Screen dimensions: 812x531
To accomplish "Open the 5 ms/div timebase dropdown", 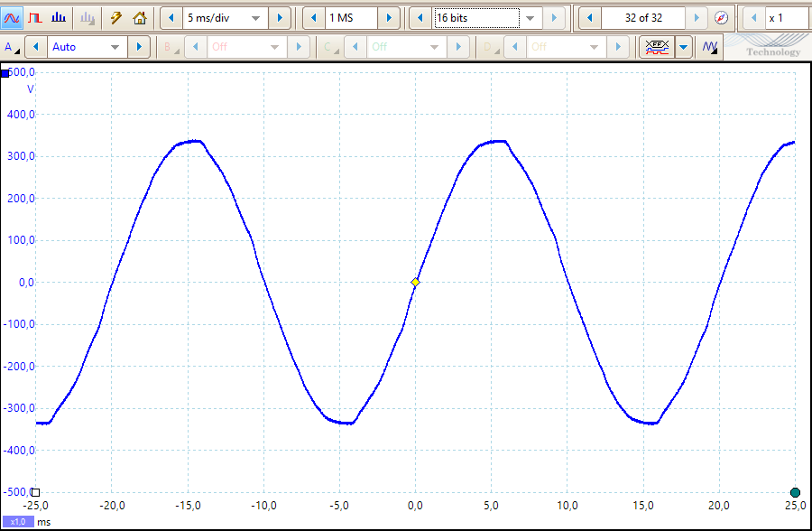I will click(x=255, y=18).
